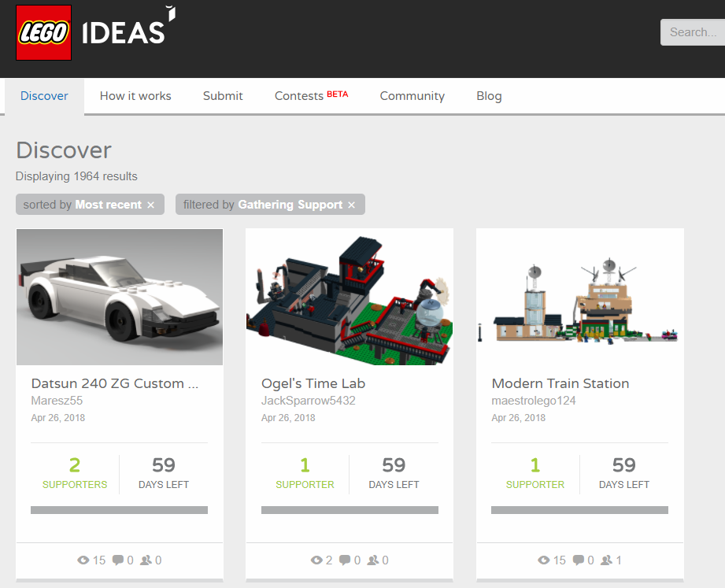Visit Maresz55 user profile
The height and width of the screenshot is (588, 725).
tap(57, 401)
